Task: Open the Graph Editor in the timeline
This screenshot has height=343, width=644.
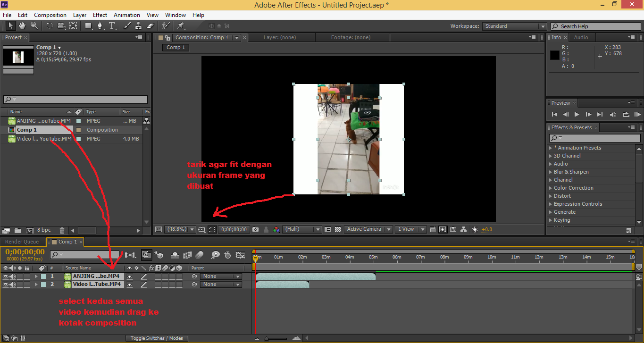Action: [x=241, y=255]
